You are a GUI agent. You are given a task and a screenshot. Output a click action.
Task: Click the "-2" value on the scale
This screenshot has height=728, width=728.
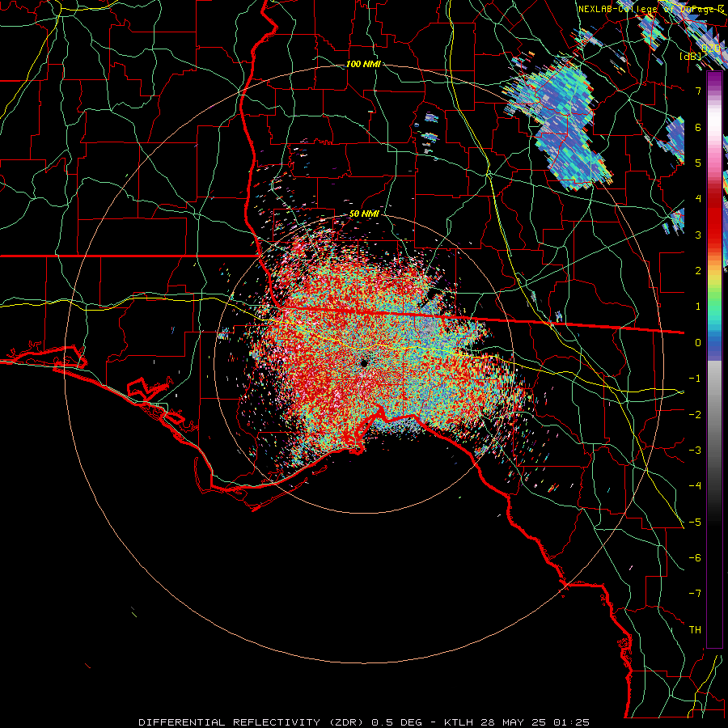695,415
